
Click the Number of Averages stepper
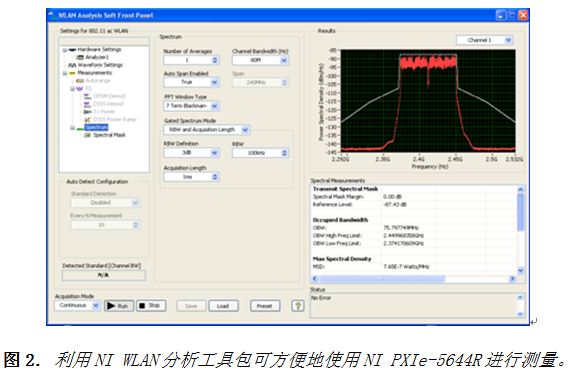215,60
